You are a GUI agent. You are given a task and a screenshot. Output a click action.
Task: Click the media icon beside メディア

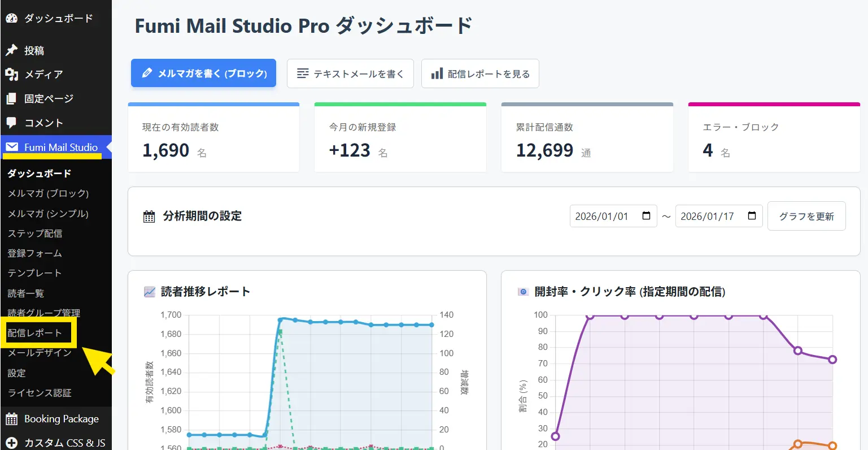[x=11, y=74]
